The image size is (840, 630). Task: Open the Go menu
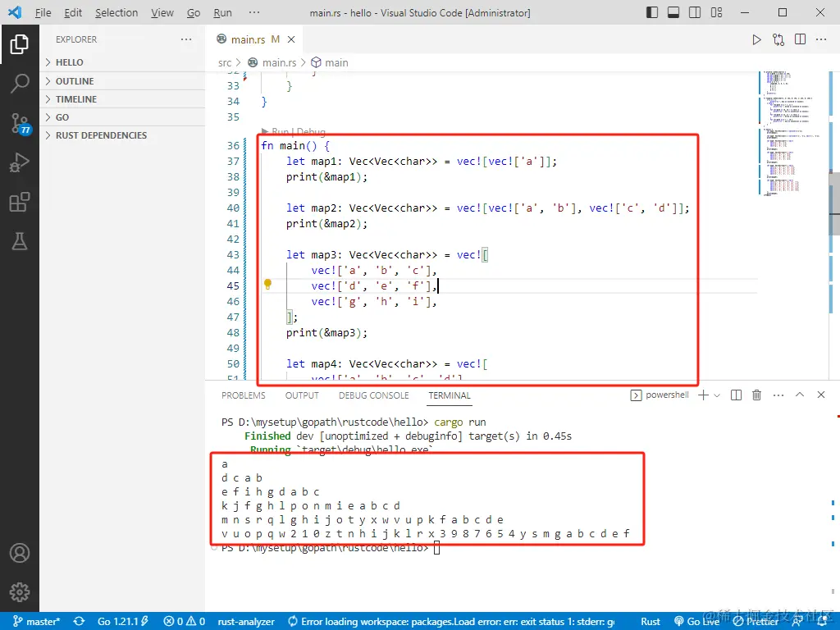tap(194, 12)
